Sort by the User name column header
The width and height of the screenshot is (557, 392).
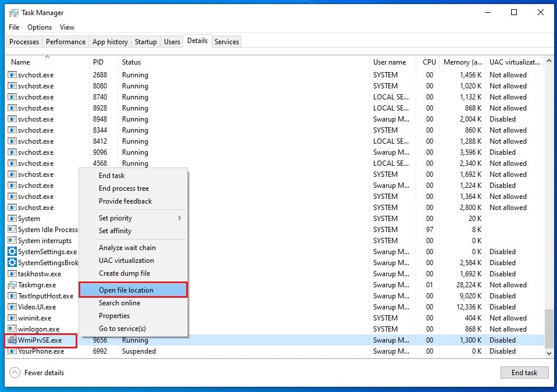pyautogui.click(x=392, y=62)
